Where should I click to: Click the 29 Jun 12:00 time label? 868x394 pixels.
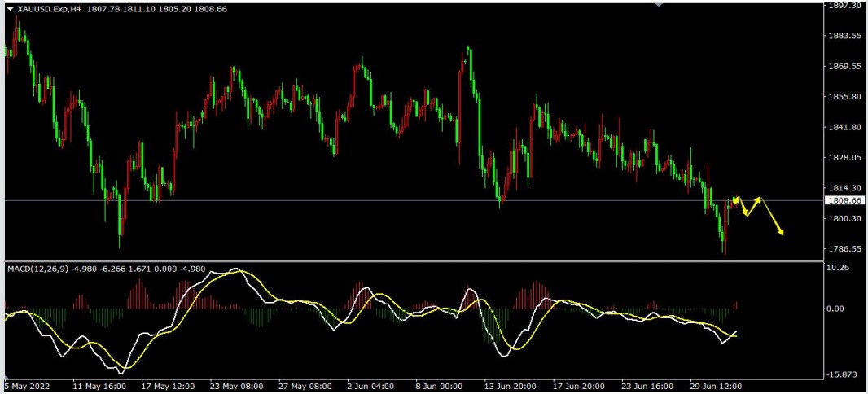coord(717,386)
